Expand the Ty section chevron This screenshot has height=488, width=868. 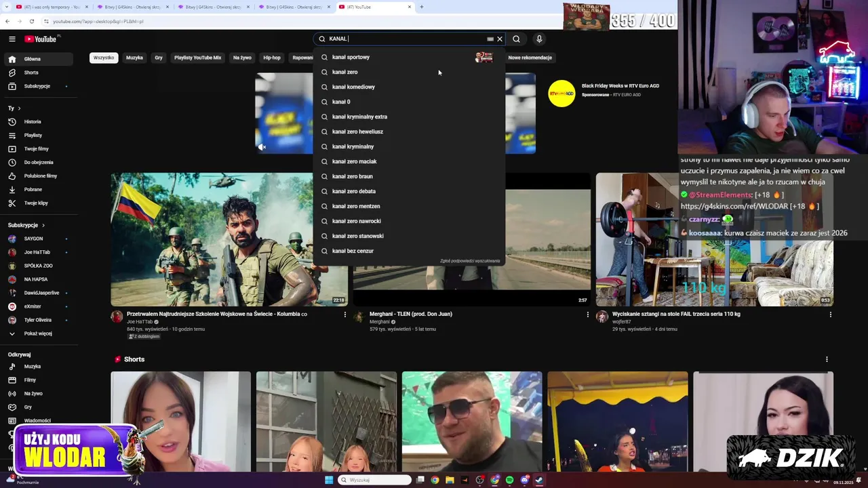(19, 108)
